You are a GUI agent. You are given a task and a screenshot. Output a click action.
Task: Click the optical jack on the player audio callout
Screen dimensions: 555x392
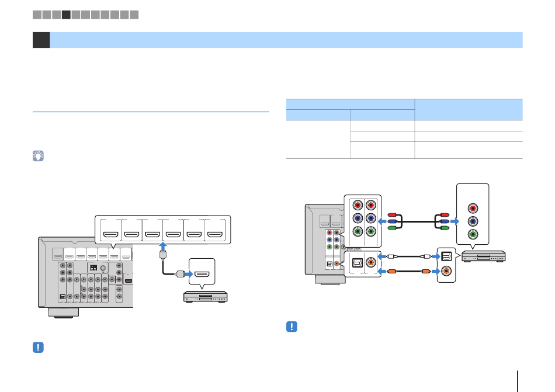pyautogui.click(x=446, y=256)
